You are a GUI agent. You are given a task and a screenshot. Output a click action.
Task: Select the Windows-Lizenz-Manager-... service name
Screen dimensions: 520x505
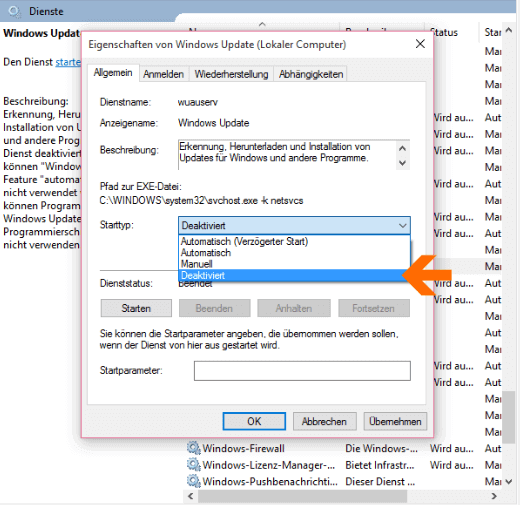coord(269,465)
